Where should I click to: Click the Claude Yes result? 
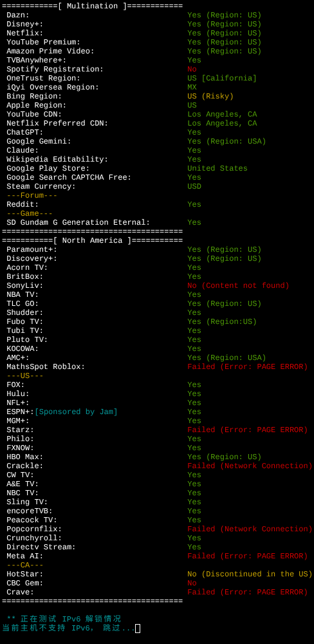click(194, 151)
